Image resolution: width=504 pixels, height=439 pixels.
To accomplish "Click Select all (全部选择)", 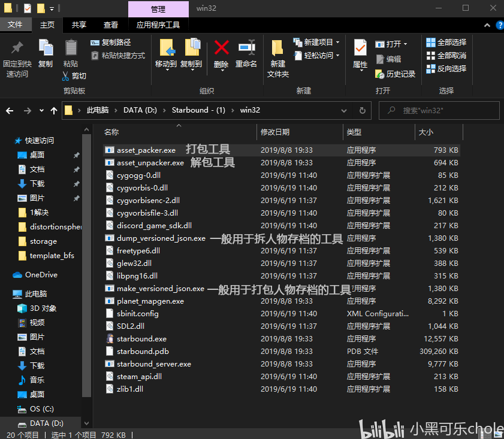I will pos(446,43).
